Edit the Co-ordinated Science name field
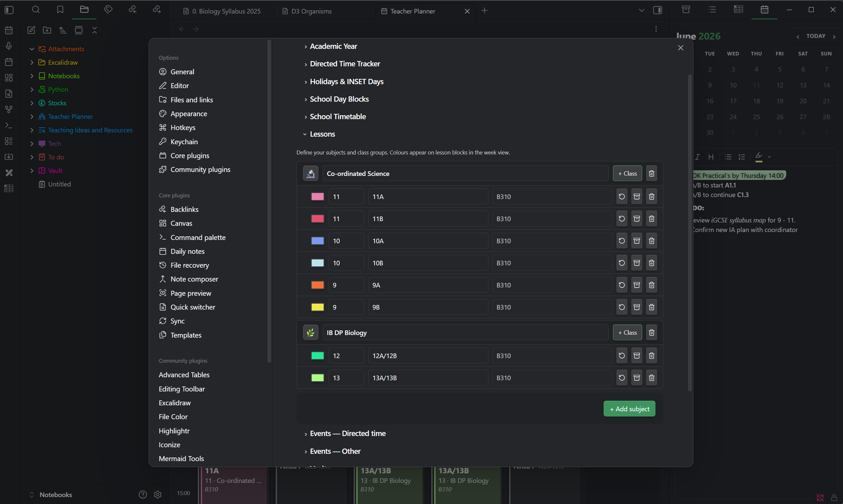843x504 pixels. (x=465, y=174)
